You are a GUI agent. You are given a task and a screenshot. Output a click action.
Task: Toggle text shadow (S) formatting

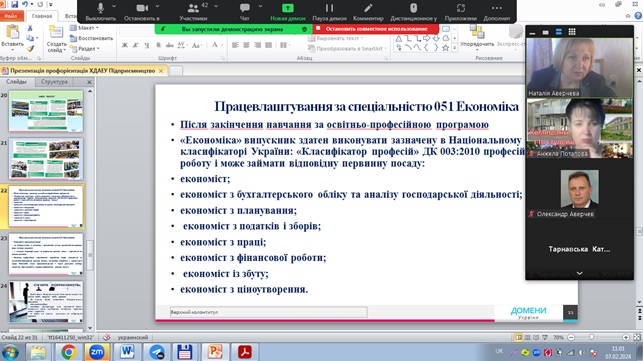pyautogui.click(x=158, y=45)
